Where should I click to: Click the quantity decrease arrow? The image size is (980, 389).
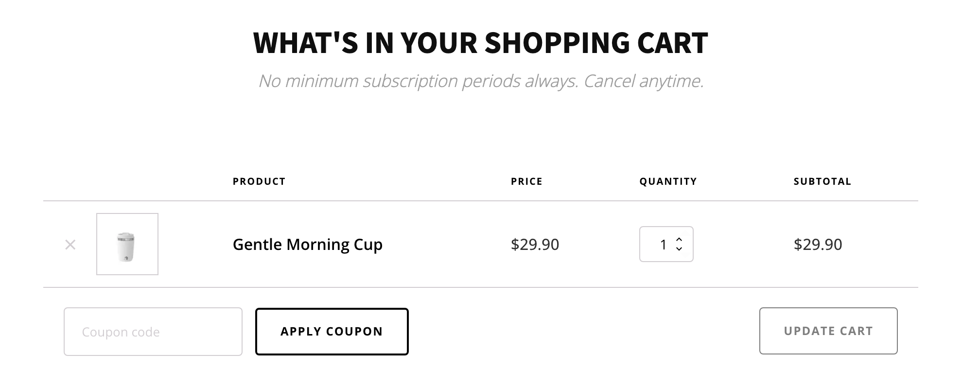[x=680, y=250]
